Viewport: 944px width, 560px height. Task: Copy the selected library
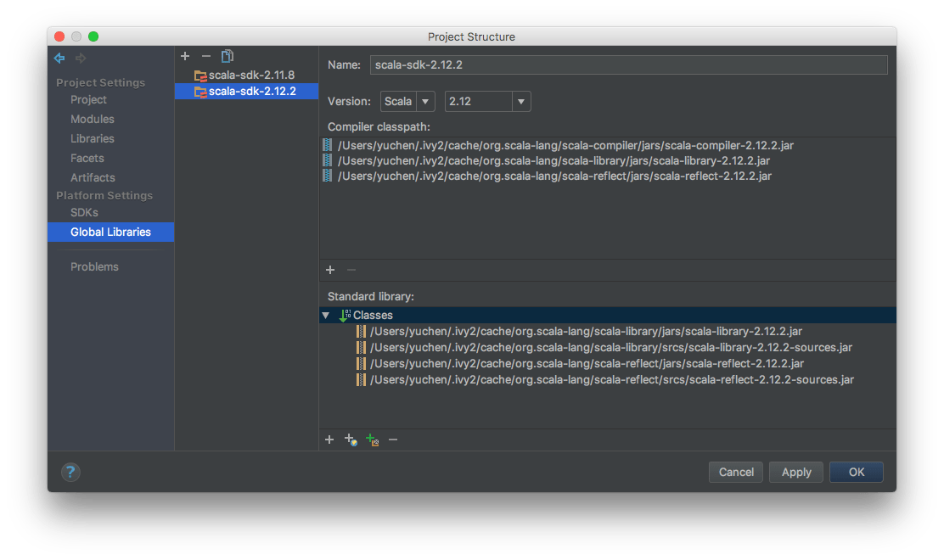coord(227,56)
